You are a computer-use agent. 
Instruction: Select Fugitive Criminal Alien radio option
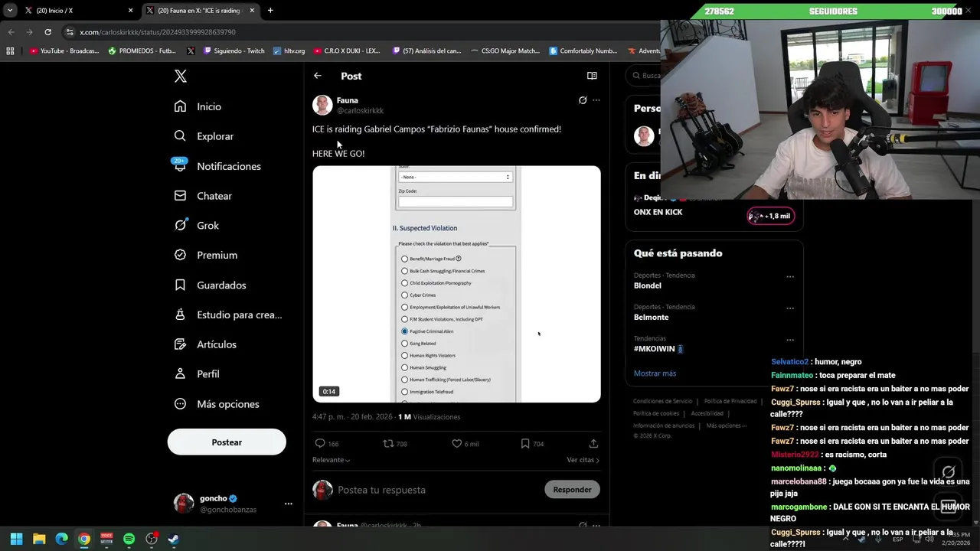click(404, 331)
